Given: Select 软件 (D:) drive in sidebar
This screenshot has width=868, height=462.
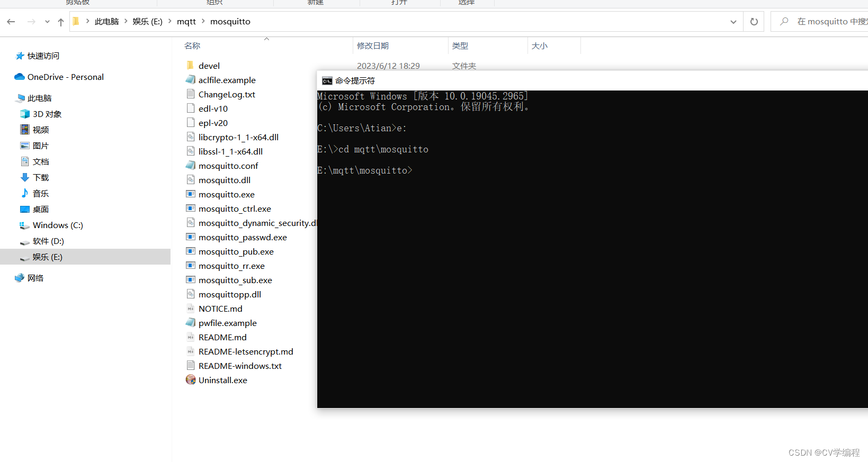Looking at the screenshot, I should click(x=48, y=241).
